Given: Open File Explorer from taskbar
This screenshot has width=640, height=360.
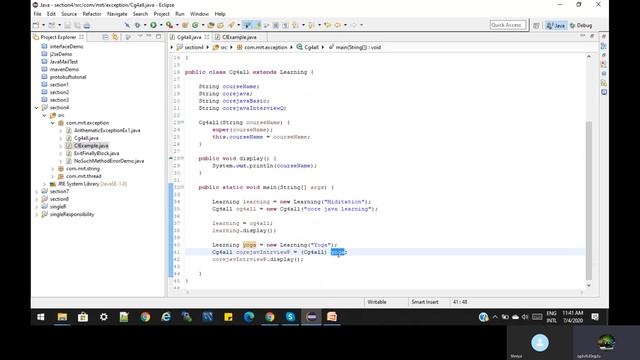Looking at the screenshot, I should tap(62, 317).
